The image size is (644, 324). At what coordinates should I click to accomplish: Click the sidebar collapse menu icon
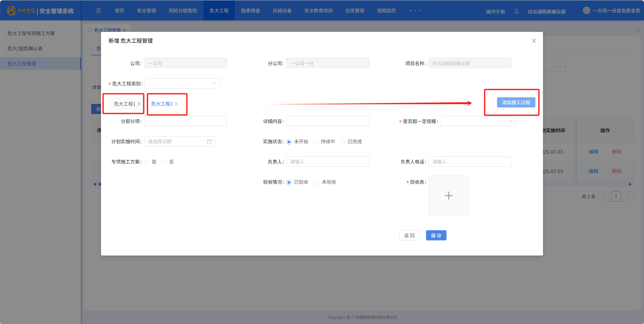[98, 11]
